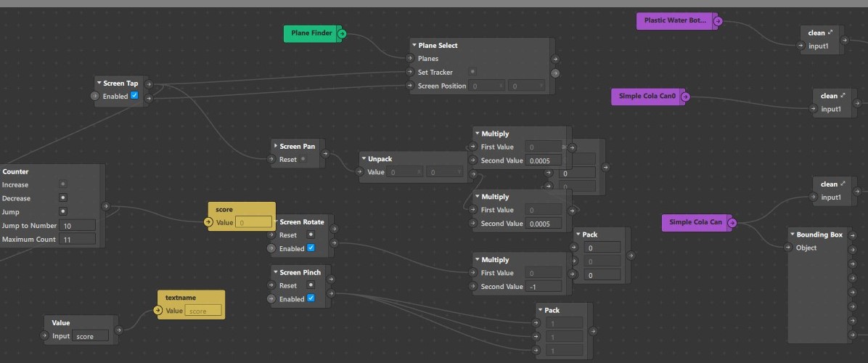
Task: Click the Counter Decrease pulse button
Action: (x=63, y=198)
